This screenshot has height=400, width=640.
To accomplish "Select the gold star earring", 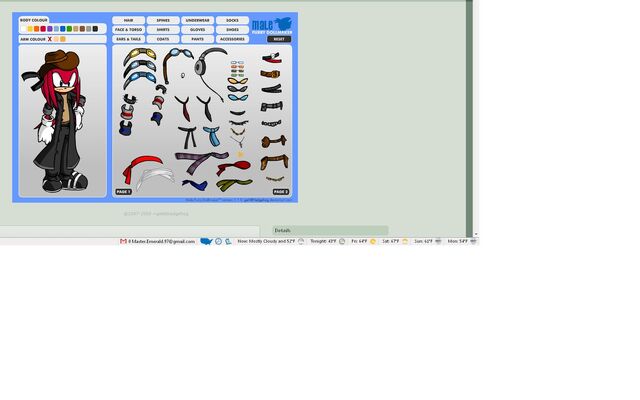I will [240, 154].
